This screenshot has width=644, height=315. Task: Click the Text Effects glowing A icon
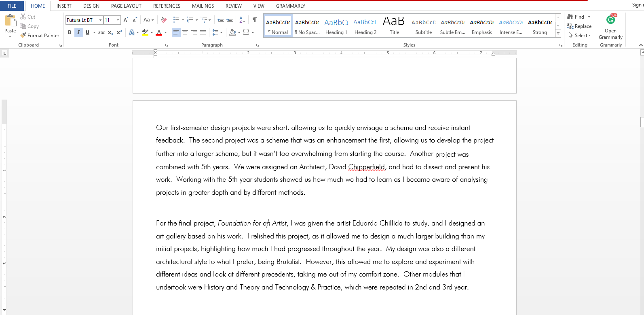(132, 32)
